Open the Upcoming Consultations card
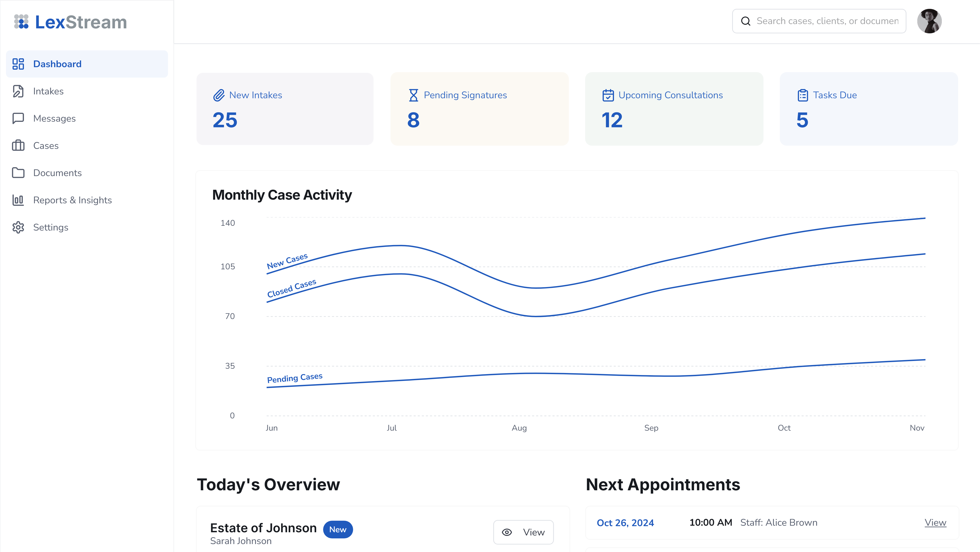980x552 pixels. click(x=674, y=109)
